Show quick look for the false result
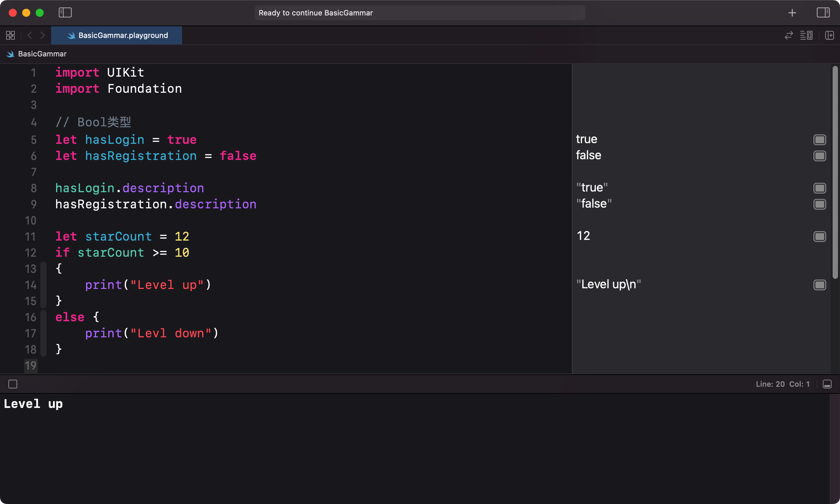The width and height of the screenshot is (840, 504). [820, 156]
